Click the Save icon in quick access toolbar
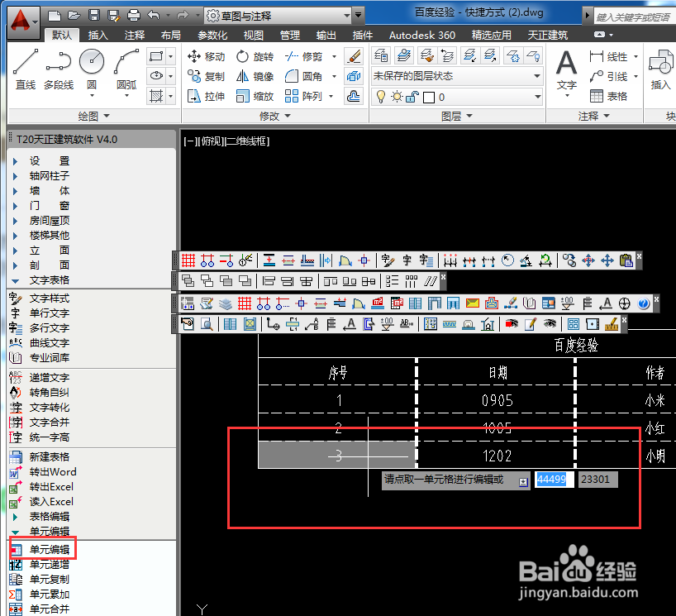676x616 pixels. 94,16
